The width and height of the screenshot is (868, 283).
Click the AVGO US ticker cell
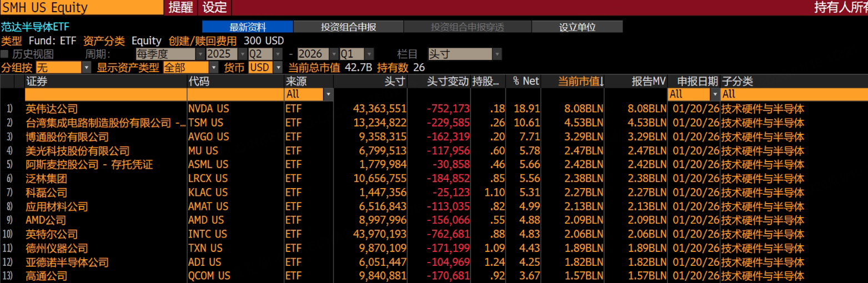coord(208,137)
